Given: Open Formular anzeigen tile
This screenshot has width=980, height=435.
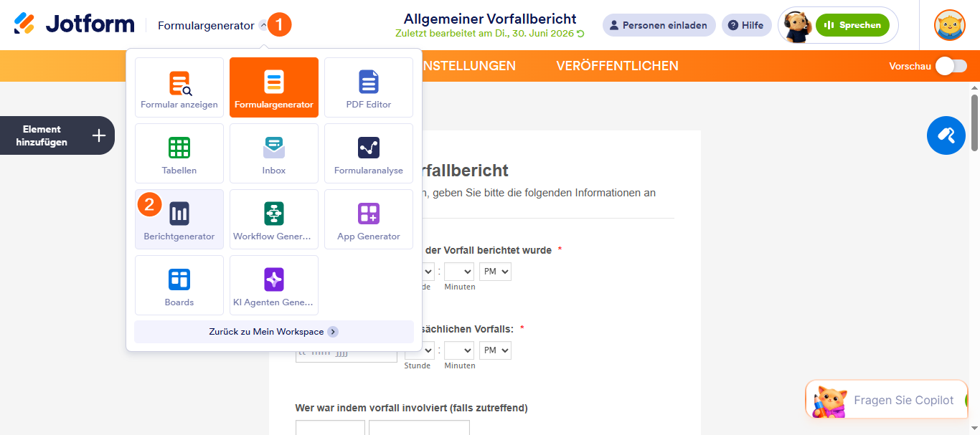Looking at the screenshot, I should (179, 87).
